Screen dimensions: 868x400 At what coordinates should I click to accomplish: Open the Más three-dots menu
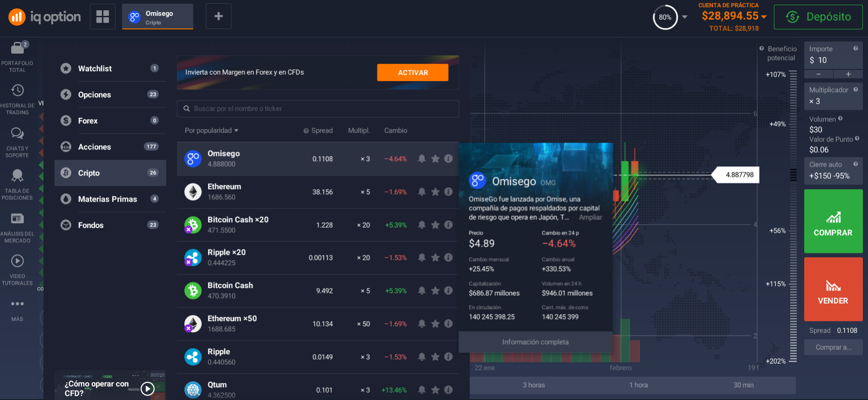[17, 304]
